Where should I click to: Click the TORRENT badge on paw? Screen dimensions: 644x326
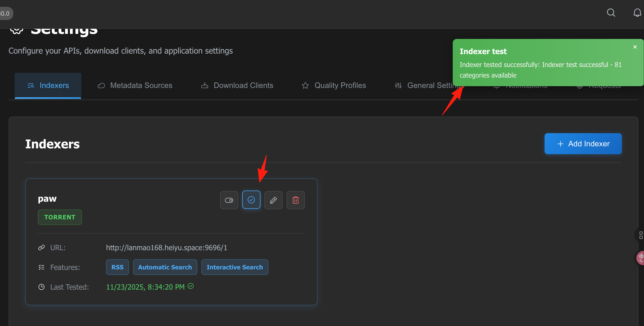coord(60,217)
